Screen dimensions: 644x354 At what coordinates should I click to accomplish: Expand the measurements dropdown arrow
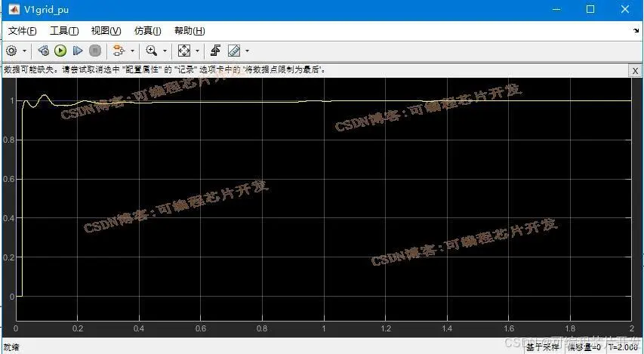247,51
